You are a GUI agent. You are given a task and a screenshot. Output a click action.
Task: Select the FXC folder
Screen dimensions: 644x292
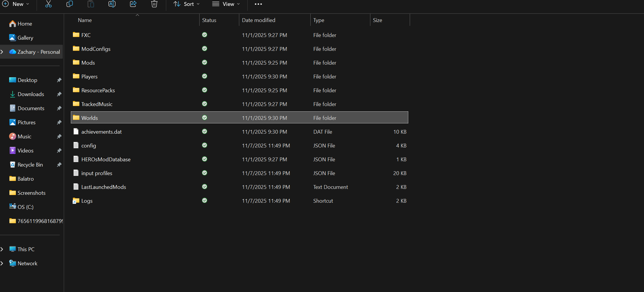[x=240, y=35]
